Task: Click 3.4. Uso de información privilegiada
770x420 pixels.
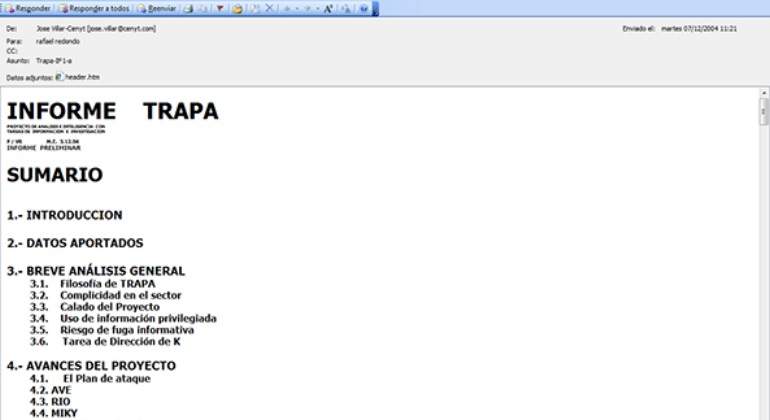Action: click(x=123, y=318)
